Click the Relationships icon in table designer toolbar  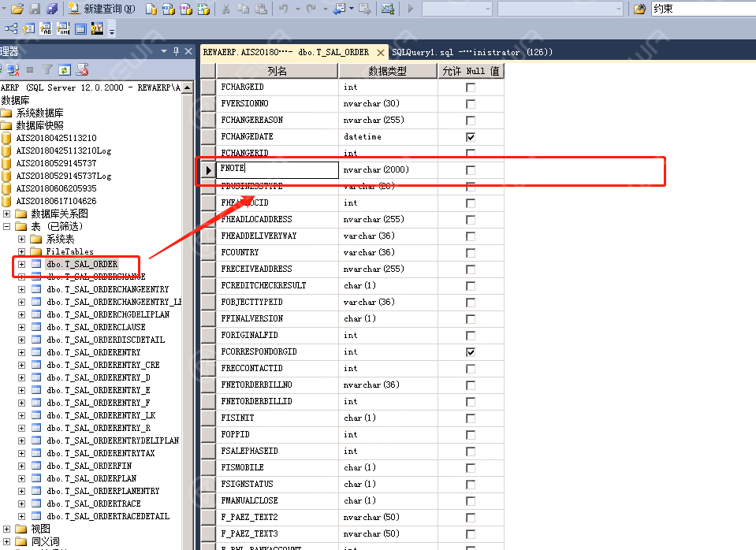(x=10, y=29)
